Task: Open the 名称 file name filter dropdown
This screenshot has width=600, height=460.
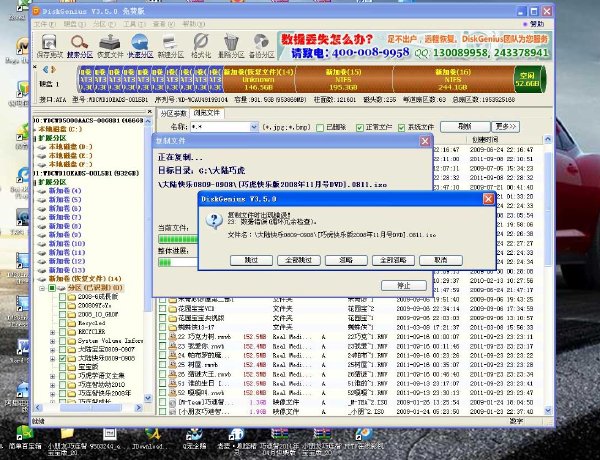Action: click(254, 127)
